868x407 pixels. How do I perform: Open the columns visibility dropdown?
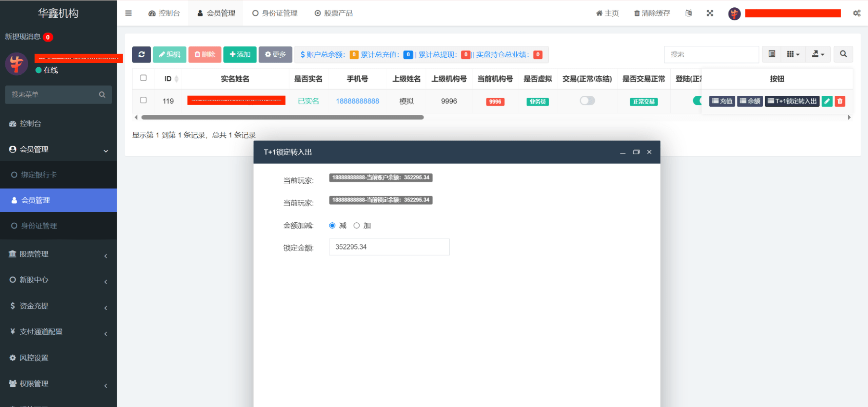coord(792,54)
